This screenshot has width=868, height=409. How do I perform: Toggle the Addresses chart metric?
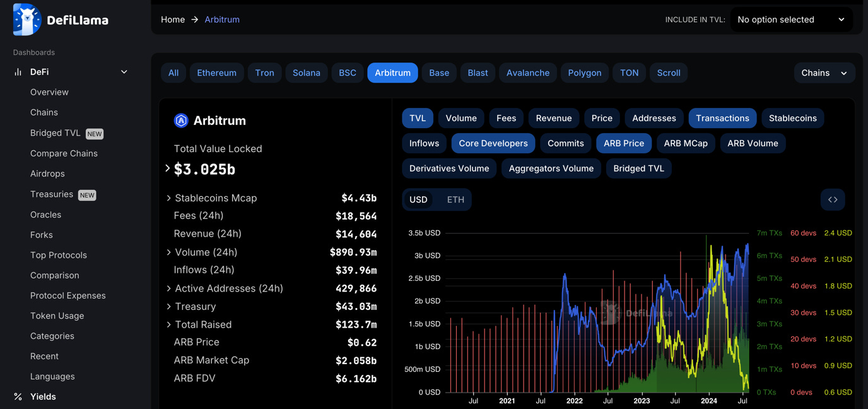(654, 118)
